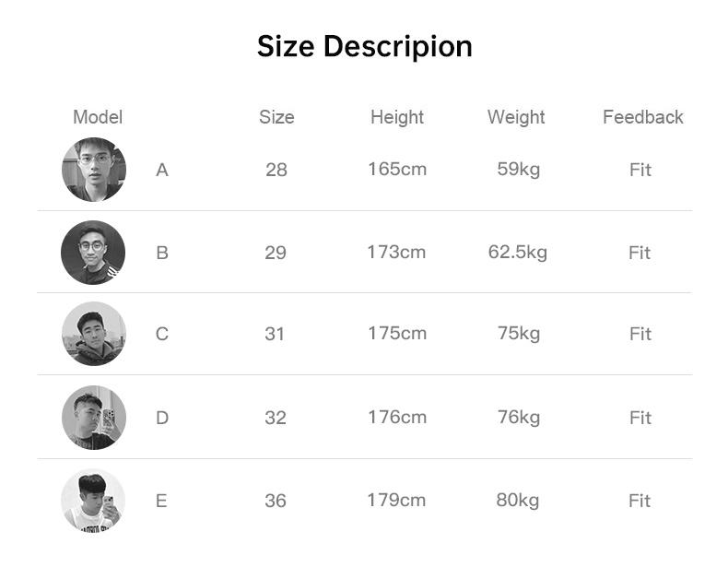Screen dimensions: 728x579
Task: Click the 165cm height value
Action: click(x=397, y=169)
